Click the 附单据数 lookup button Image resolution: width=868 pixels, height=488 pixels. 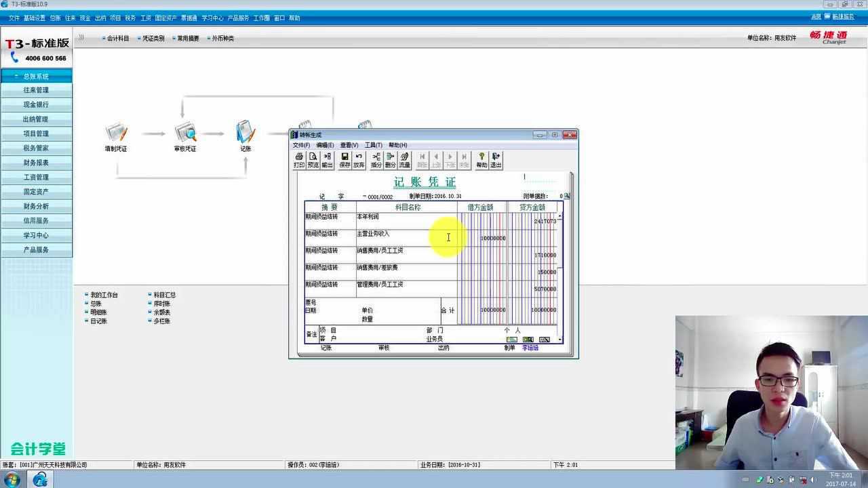pos(567,197)
